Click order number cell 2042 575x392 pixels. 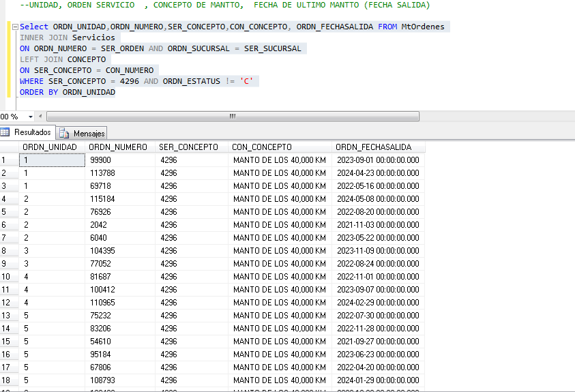pyautogui.click(x=120, y=225)
